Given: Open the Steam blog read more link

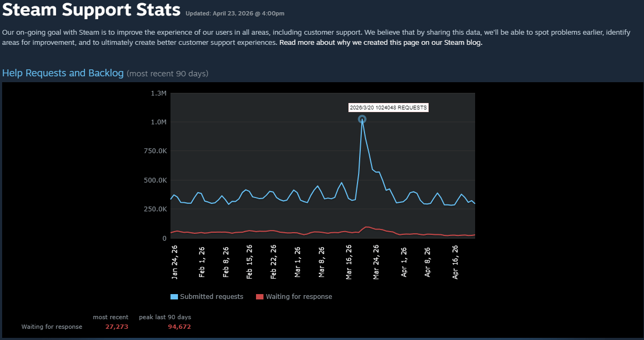Looking at the screenshot, I should pyautogui.click(x=381, y=43).
